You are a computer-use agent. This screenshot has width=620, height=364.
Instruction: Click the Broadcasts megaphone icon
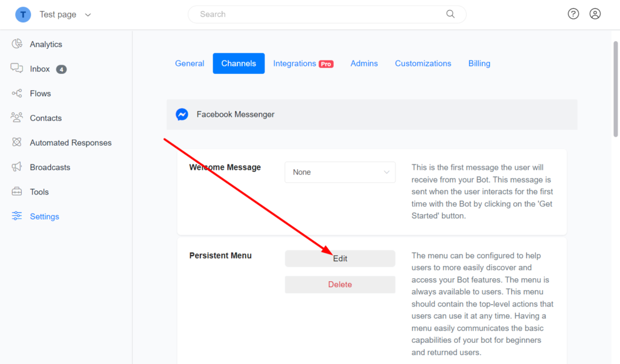[17, 167]
